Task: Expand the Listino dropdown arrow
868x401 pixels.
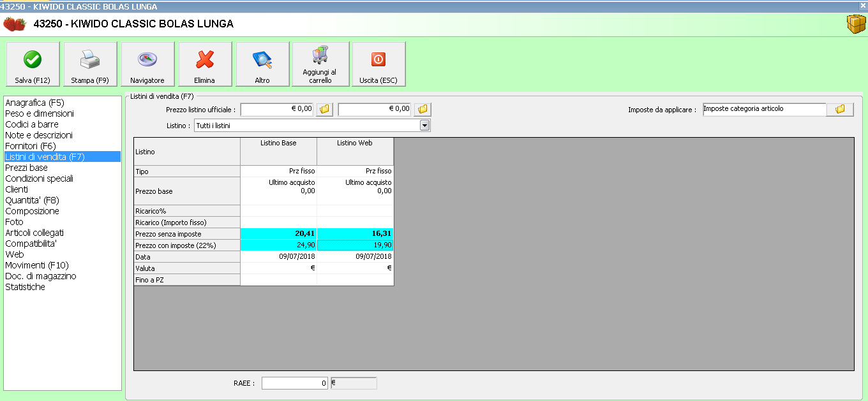Action: tap(425, 126)
